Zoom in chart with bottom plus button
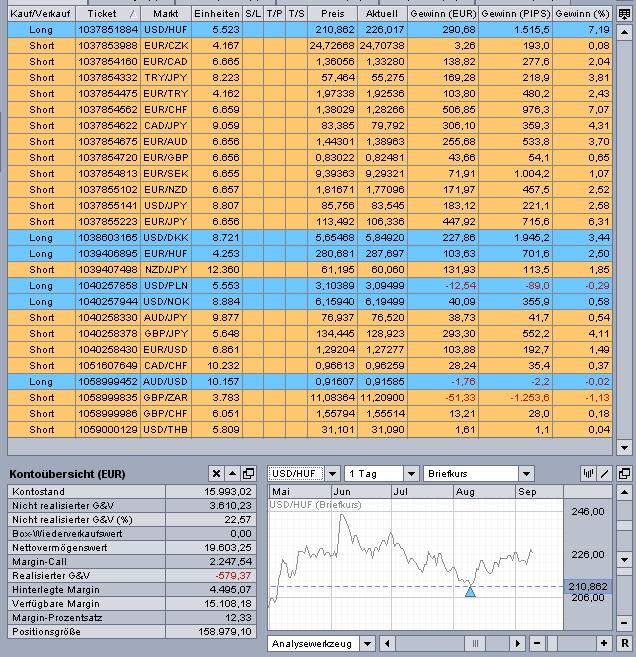 tap(604, 643)
